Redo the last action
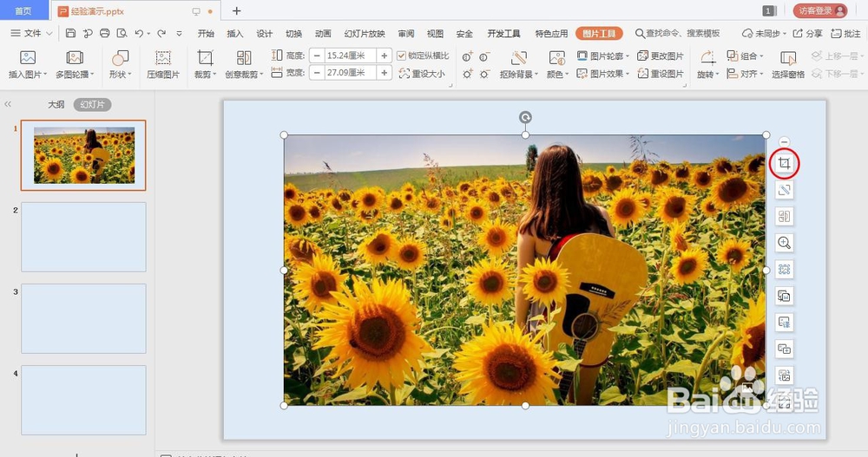 [161, 33]
